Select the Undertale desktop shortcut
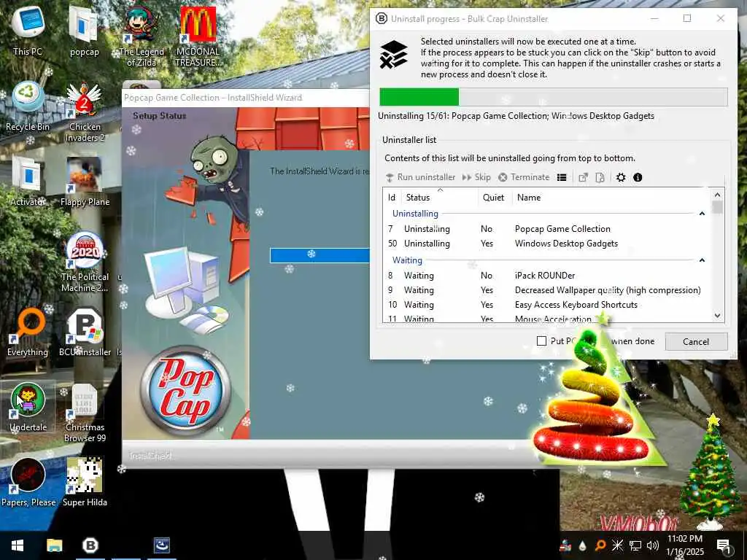This screenshot has width=747, height=560. tap(28, 408)
